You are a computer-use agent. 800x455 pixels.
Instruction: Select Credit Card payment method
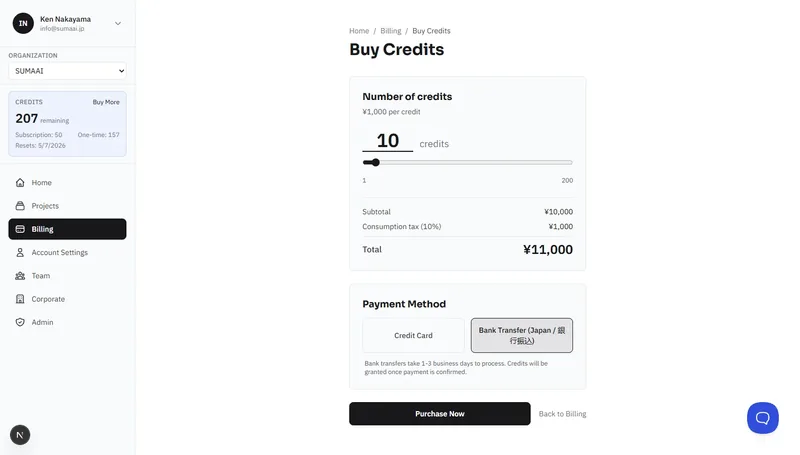pyautogui.click(x=413, y=336)
